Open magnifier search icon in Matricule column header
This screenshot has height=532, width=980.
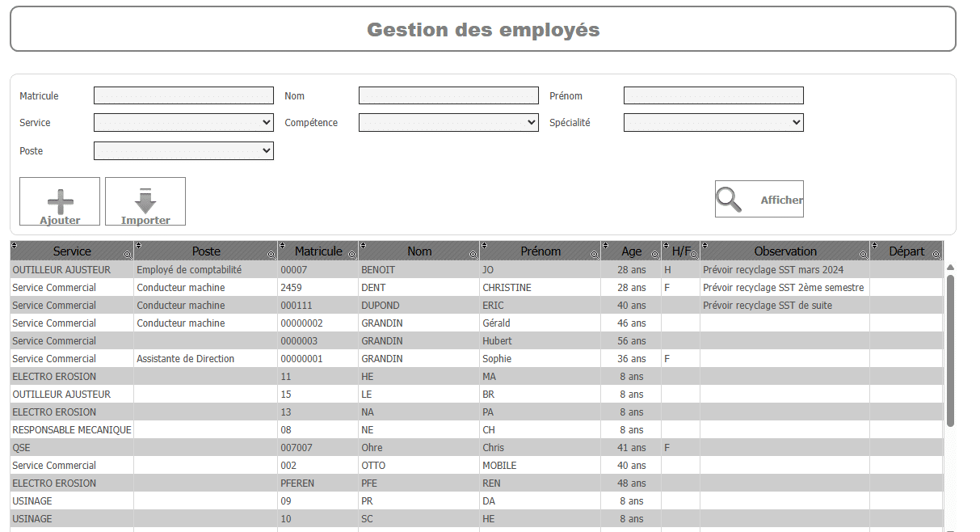[x=351, y=255]
